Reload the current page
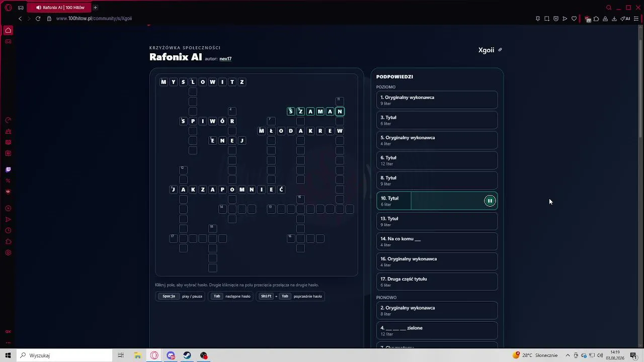The width and height of the screenshot is (644, 362). tap(38, 19)
